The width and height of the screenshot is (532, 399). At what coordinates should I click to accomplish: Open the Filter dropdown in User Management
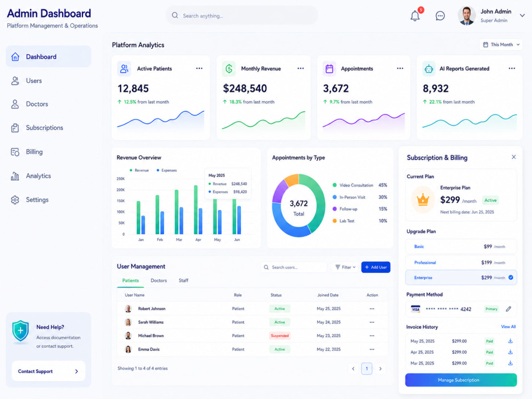(345, 268)
